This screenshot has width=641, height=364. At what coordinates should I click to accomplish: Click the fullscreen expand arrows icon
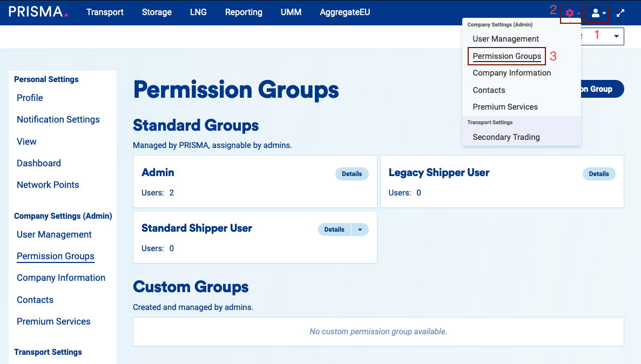(620, 13)
